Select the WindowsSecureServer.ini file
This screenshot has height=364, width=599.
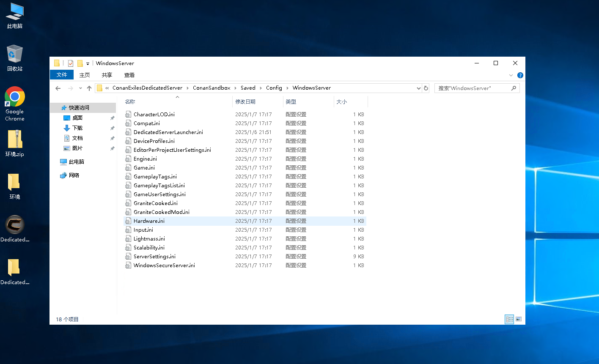tap(164, 265)
